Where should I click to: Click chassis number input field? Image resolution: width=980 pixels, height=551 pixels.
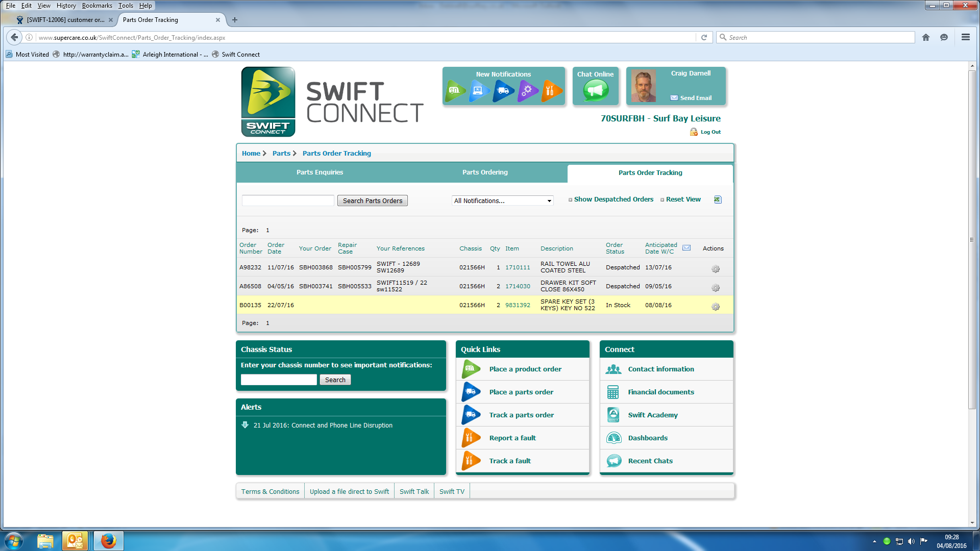(x=279, y=380)
